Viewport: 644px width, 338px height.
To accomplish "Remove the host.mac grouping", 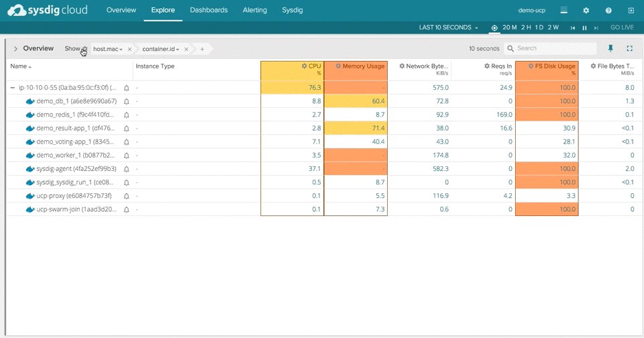I will (x=129, y=49).
